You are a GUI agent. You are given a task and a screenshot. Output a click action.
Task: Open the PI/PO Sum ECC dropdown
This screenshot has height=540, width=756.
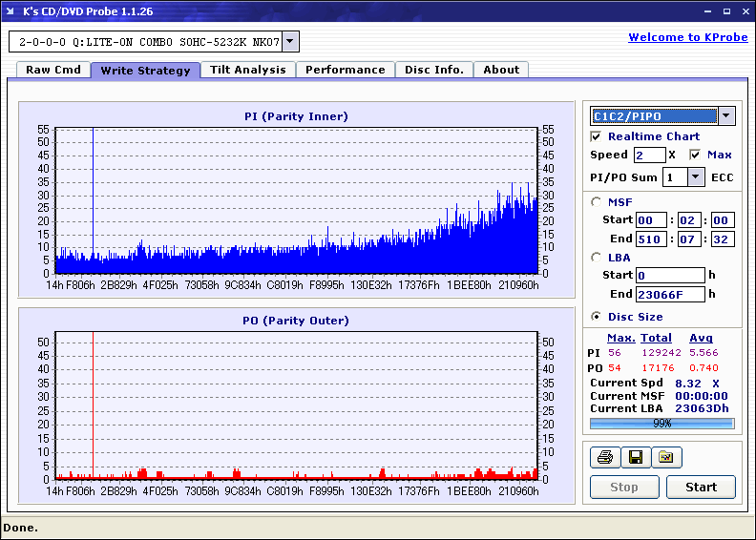(x=695, y=177)
